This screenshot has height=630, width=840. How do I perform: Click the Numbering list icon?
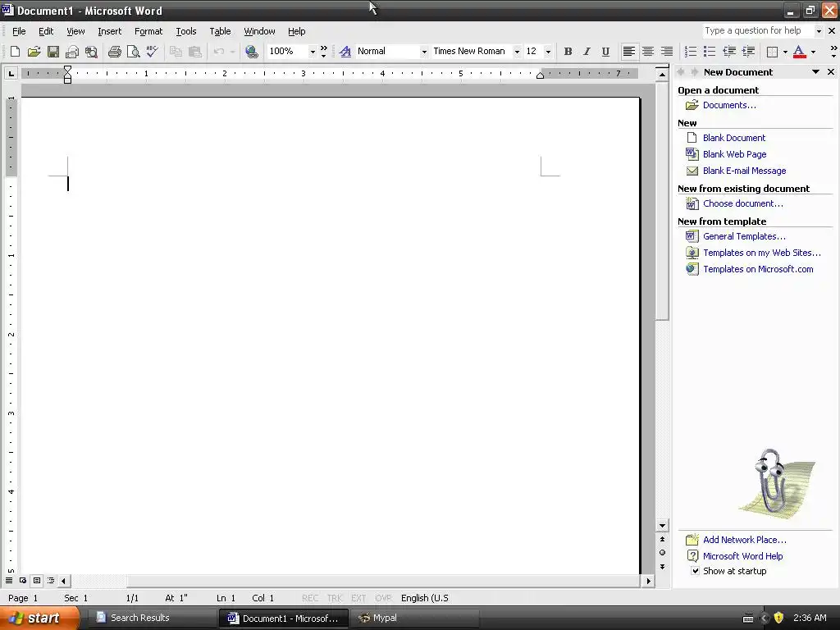pos(691,52)
